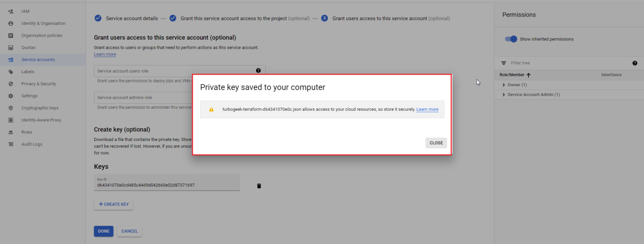The height and width of the screenshot is (244, 644).
Task: Click help icon beside Service account users role
Action: (x=258, y=71)
